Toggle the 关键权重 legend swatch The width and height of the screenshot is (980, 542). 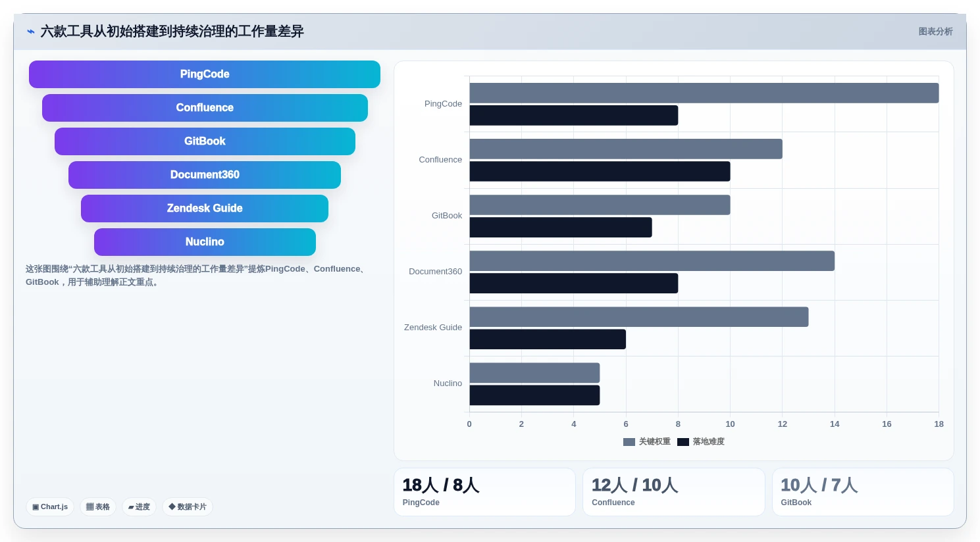click(x=629, y=442)
